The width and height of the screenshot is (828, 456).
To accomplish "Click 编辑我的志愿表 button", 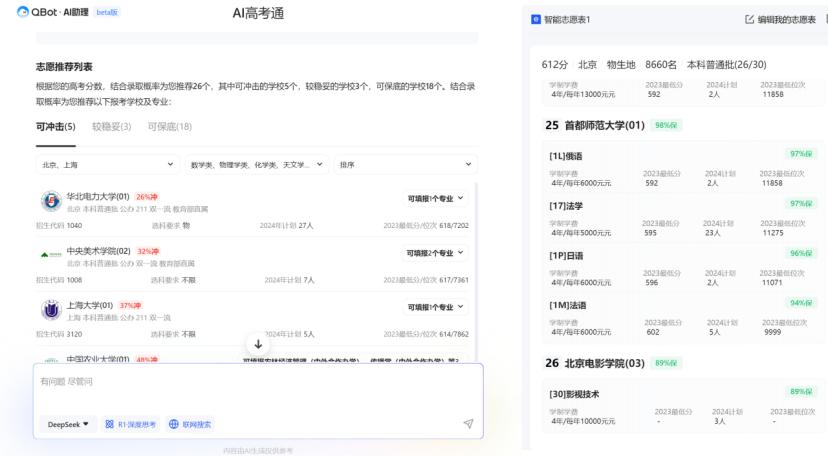I will pyautogui.click(x=780, y=20).
